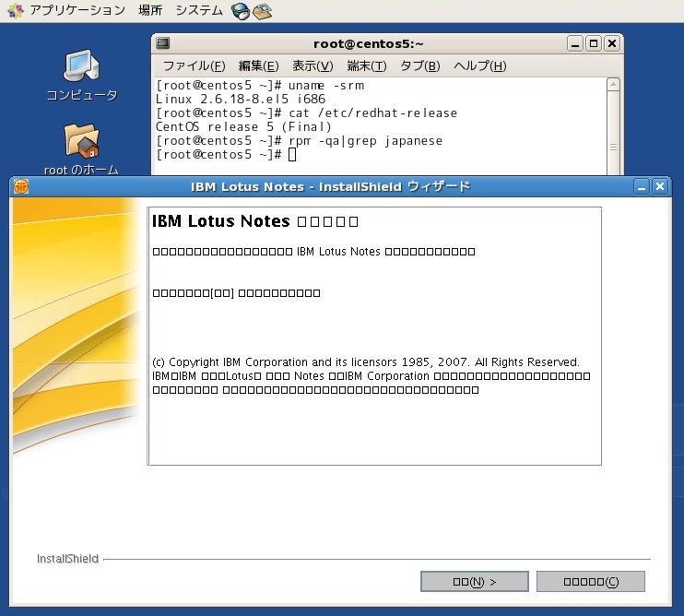Viewport: 684px width, 616px height.
Task: Open the 場所 menu in top panel
Action: coord(150,10)
